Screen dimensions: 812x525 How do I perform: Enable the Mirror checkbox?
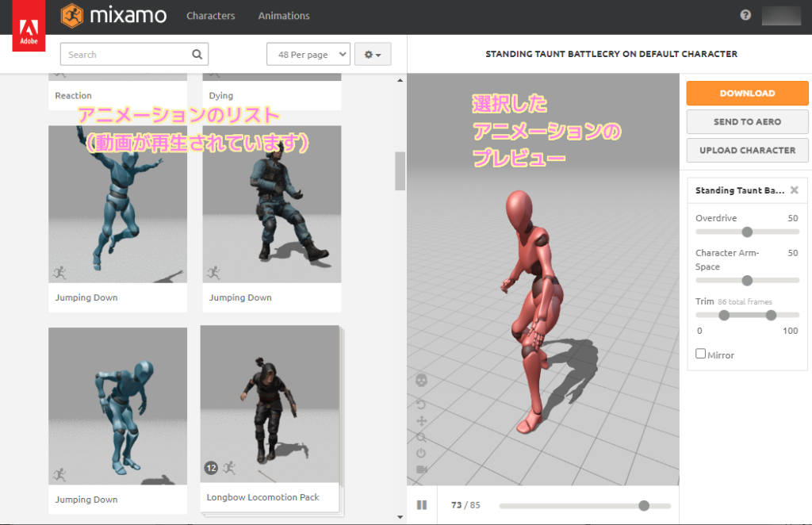click(x=700, y=354)
